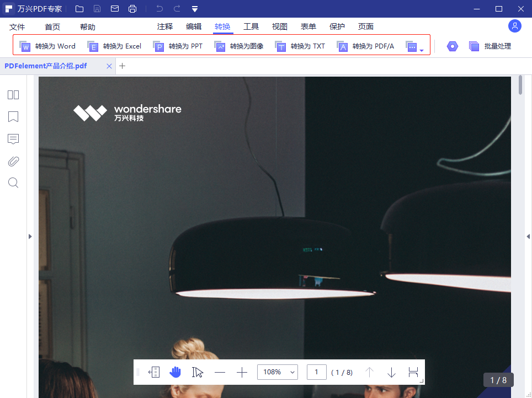532x398 pixels.
Task: Open the attachments panel in the sidebar
Action: 13,161
